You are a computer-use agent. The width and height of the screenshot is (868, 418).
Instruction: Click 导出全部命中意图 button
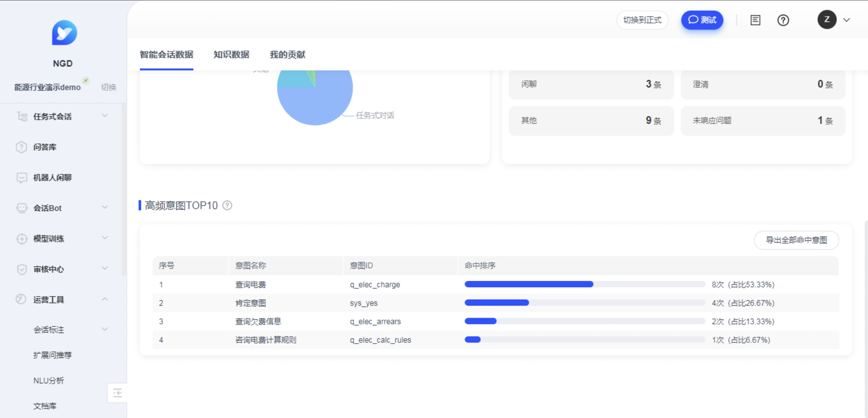coord(796,240)
